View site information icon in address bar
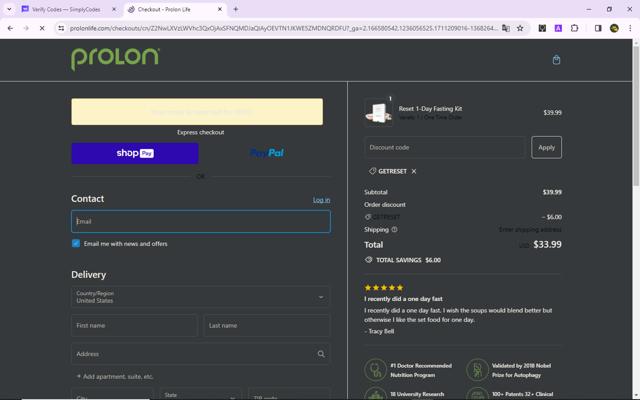The image size is (640, 400). point(61,28)
